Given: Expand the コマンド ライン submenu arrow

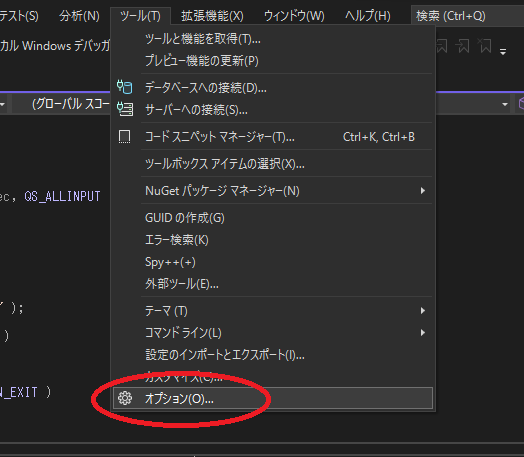Looking at the screenshot, I should coord(423,333).
